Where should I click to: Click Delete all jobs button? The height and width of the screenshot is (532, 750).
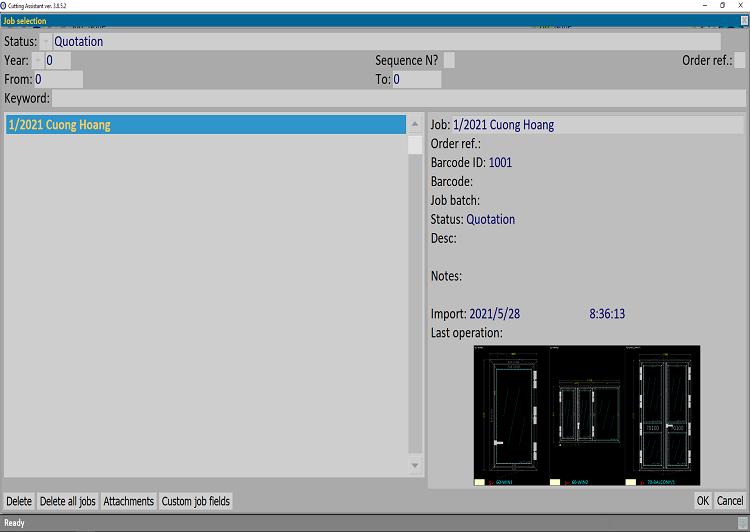point(67,501)
